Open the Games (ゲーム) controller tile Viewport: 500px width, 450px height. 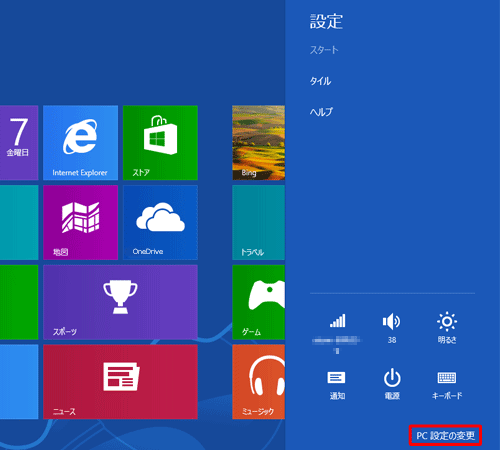pos(259,302)
